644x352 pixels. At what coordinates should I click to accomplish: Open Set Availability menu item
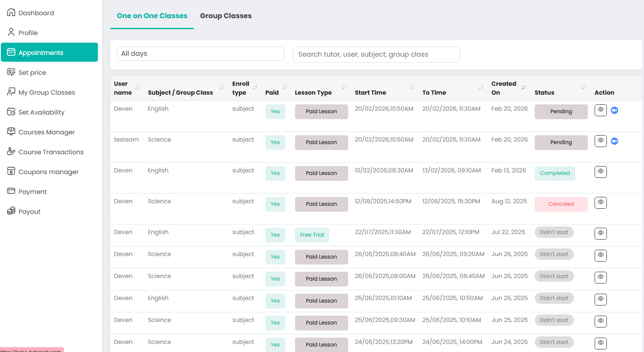click(x=49, y=112)
